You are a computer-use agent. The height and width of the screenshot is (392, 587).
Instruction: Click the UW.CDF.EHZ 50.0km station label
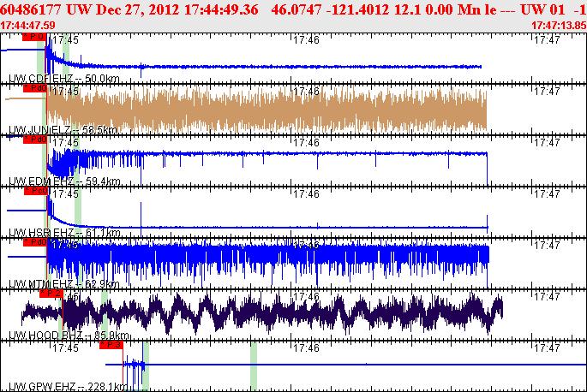[x=63, y=79]
